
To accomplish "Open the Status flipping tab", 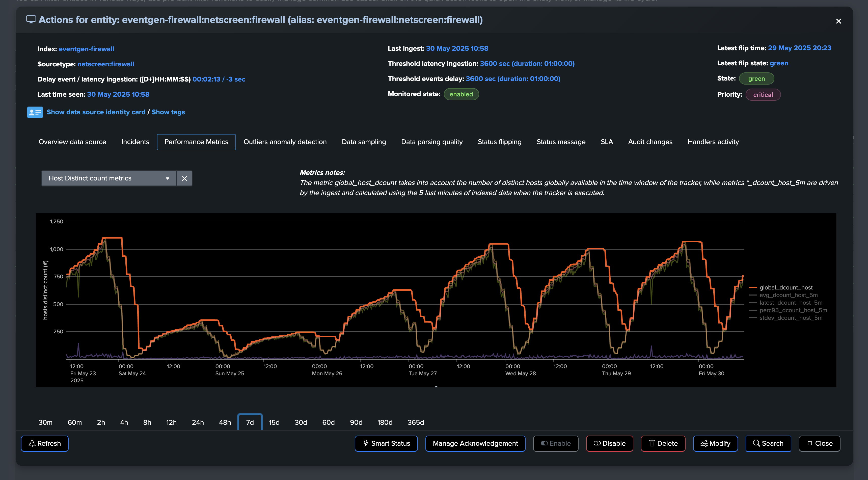I will point(499,142).
